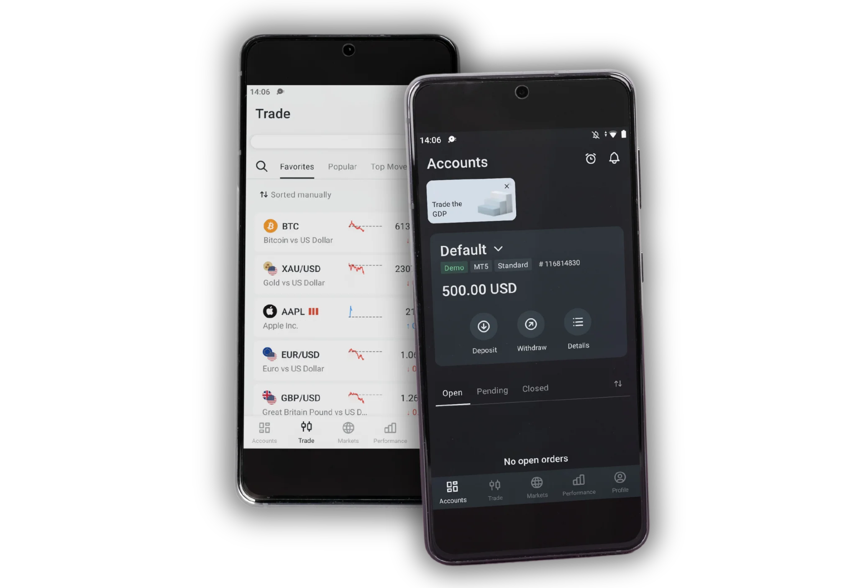Tap the alarm clock icon on Accounts screen
This screenshot has width=868, height=588.
(591, 158)
